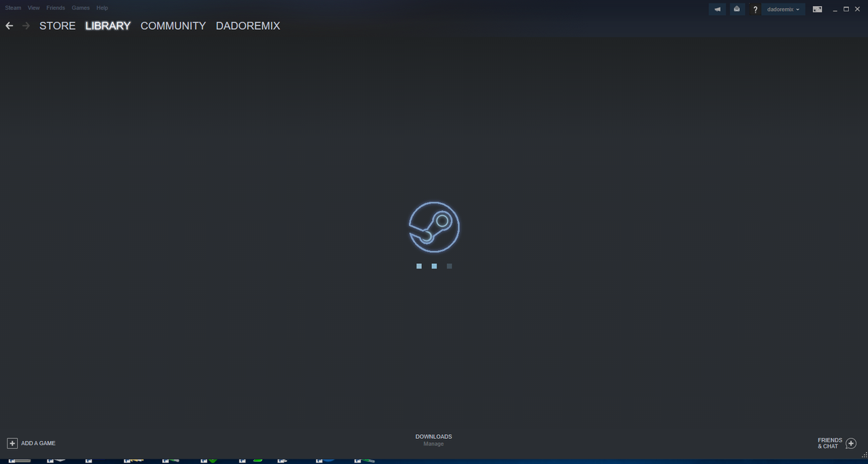Screen dimensions: 868x464
Task: Close the Steam window
Action: pyautogui.click(x=857, y=9)
